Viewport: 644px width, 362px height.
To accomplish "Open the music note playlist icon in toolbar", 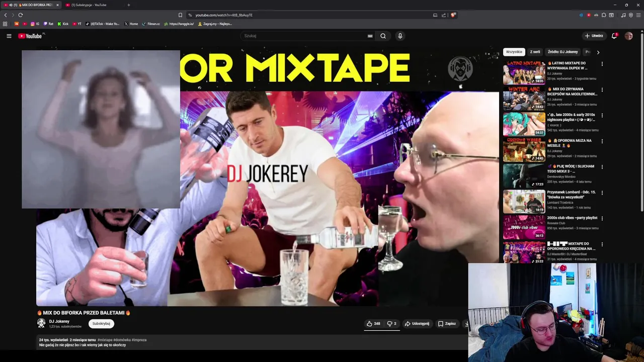I will pos(623,15).
